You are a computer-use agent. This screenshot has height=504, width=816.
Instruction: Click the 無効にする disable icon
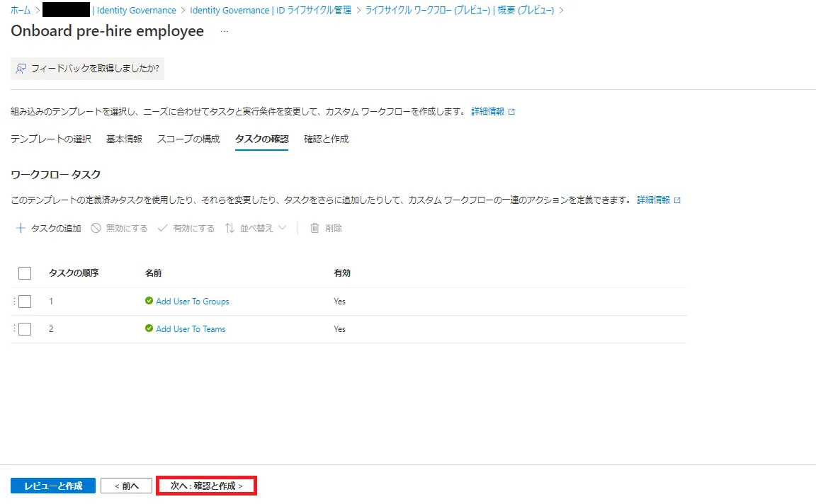tap(96, 228)
